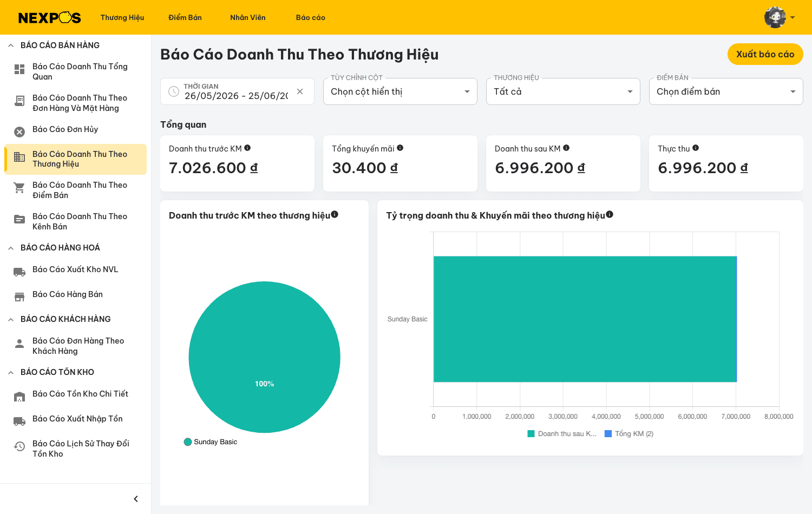Viewport: 812px width, 514px height.
Task: Open Báo Cáo Doanh Thu Theo Kênh Bán
Action: pos(75,221)
